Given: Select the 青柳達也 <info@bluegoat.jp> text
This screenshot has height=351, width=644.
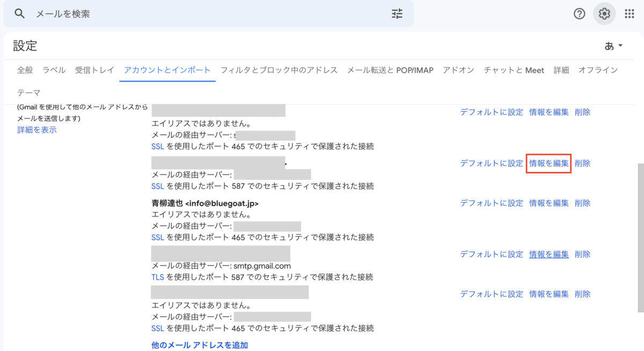Looking at the screenshot, I should (205, 204).
